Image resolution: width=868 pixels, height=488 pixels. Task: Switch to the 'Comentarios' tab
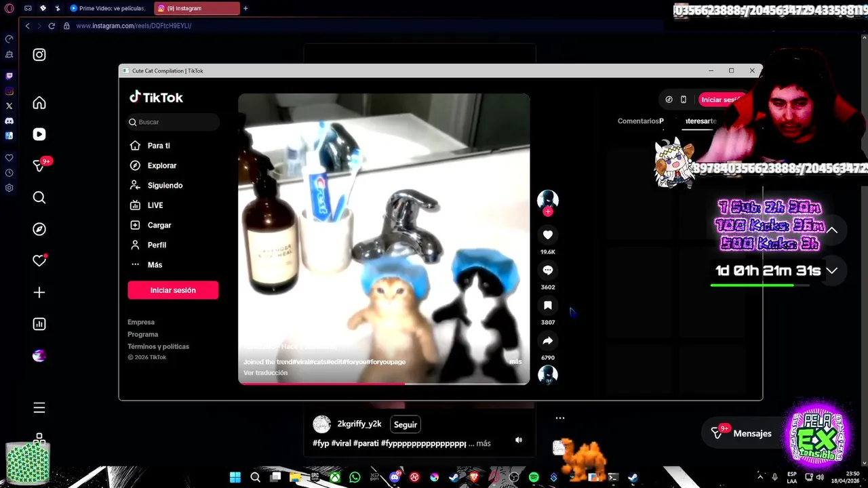638,121
